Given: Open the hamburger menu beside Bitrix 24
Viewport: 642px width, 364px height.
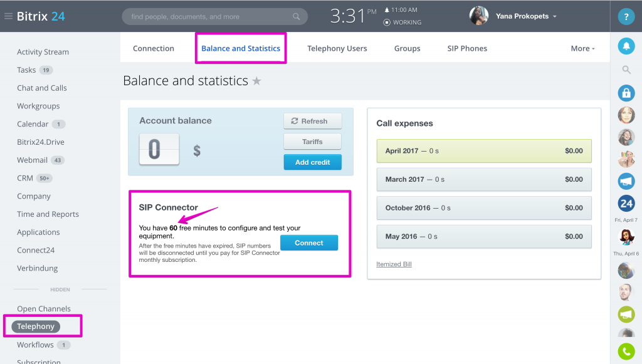Looking at the screenshot, I should click(x=8, y=16).
